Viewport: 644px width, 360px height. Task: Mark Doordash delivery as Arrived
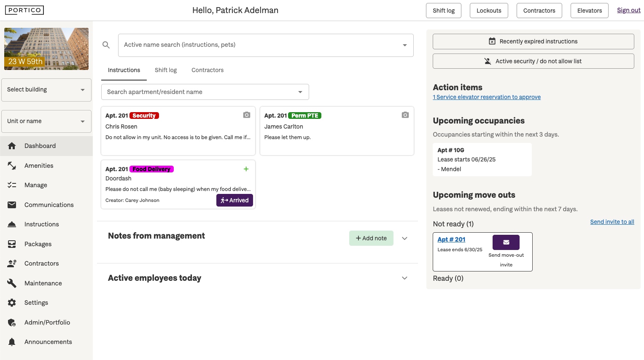234,200
